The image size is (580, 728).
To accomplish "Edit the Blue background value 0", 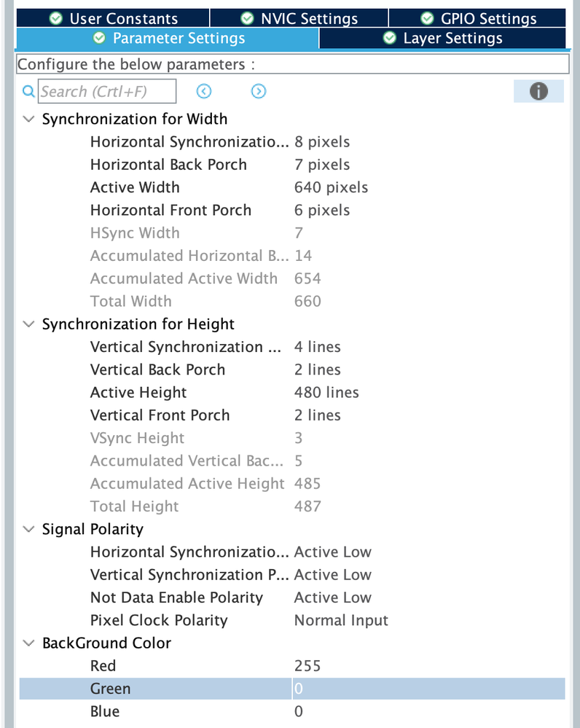I will (x=299, y=711).
